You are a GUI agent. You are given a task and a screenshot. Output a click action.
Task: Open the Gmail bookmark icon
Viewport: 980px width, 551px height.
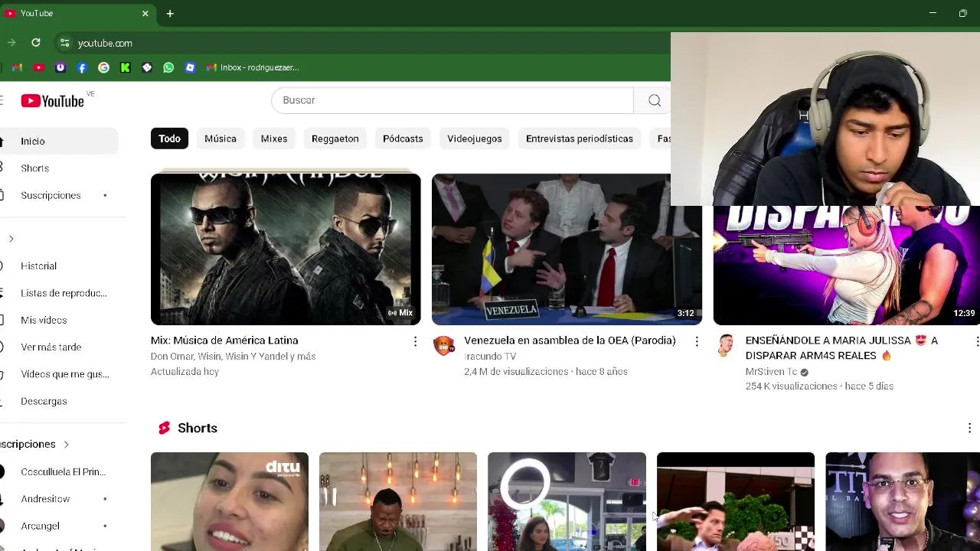(x=18, y=67)
